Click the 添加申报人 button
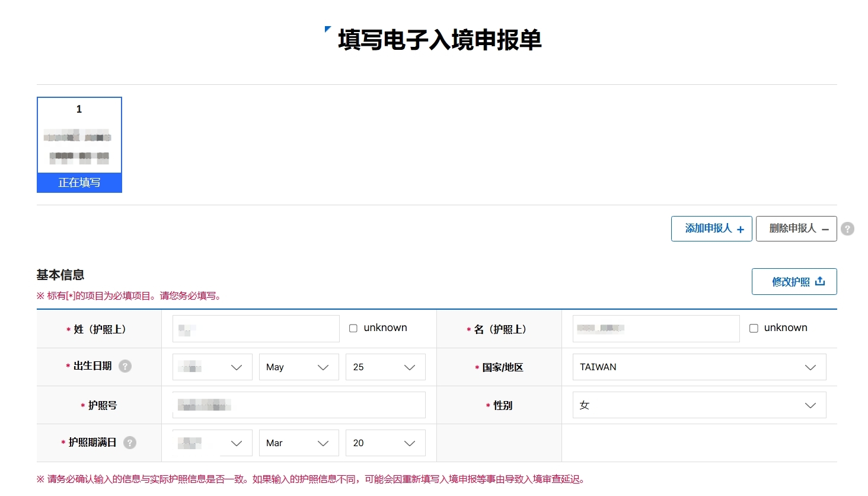The image size is (868, 496). (711, 229)
